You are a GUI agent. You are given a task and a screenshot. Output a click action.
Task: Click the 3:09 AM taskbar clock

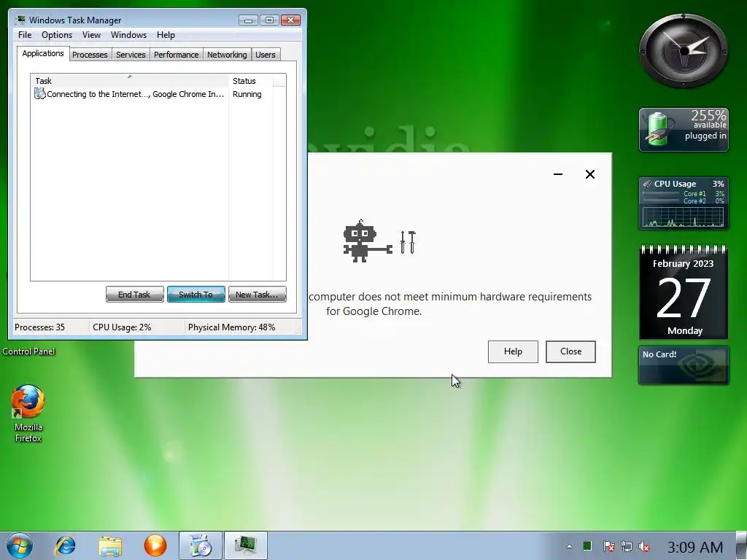tap(694, 547)
